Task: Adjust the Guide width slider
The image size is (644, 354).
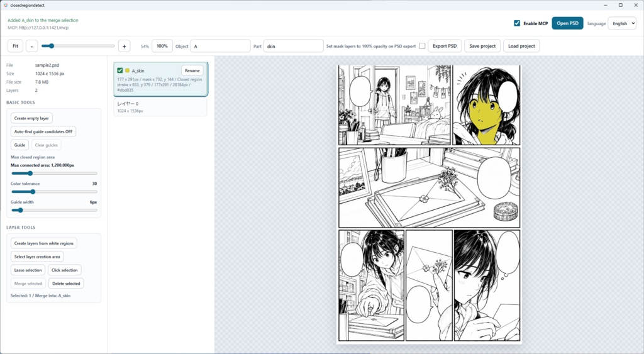Action: [x=54, y=210]
